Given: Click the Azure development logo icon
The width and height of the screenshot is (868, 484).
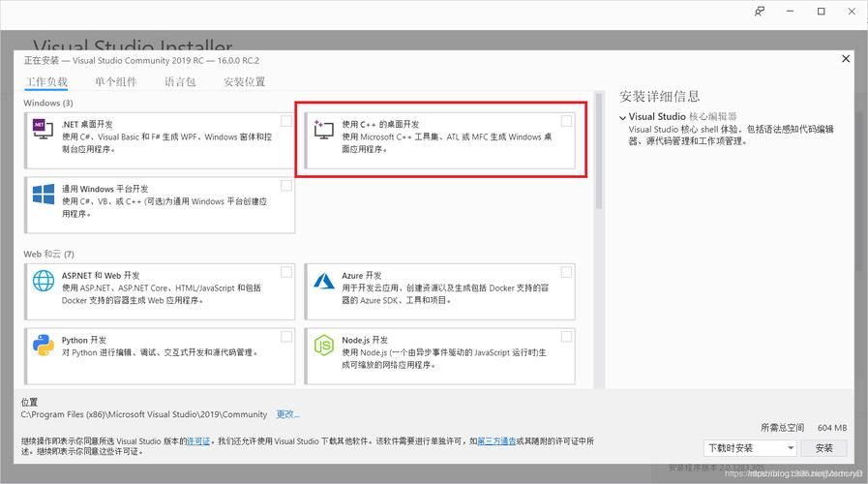Looking at the screenshot, I should point(324,281).
